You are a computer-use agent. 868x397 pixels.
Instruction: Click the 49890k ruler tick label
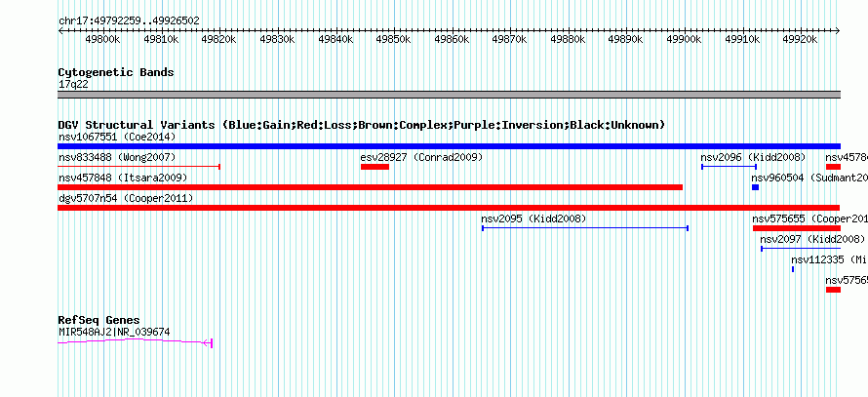(625, 39)
